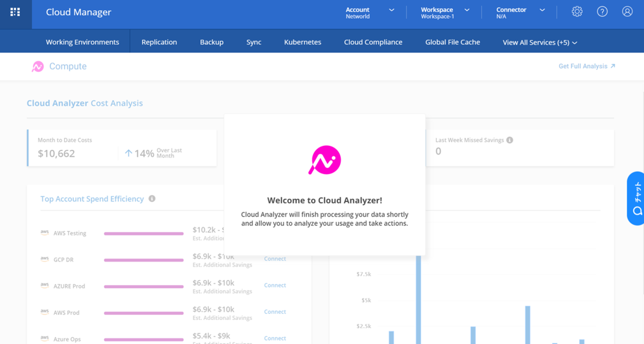This screenshot has width=644, height=344.
Task: Click the $2.5k chart axis label
Action: 364,326
